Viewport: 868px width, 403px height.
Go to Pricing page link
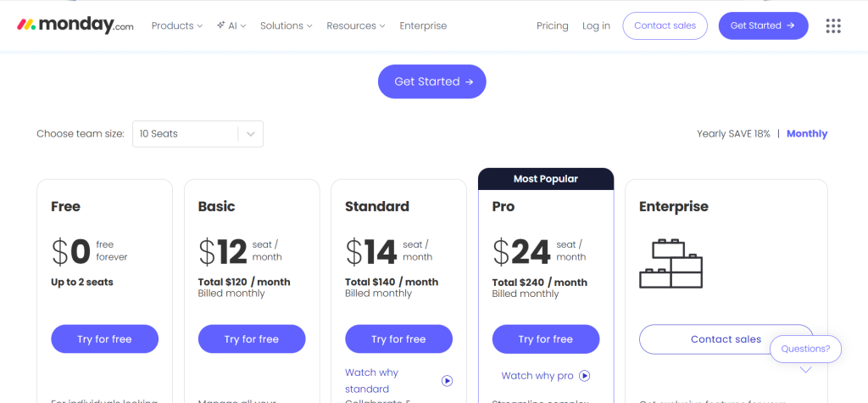pos(553,25)
